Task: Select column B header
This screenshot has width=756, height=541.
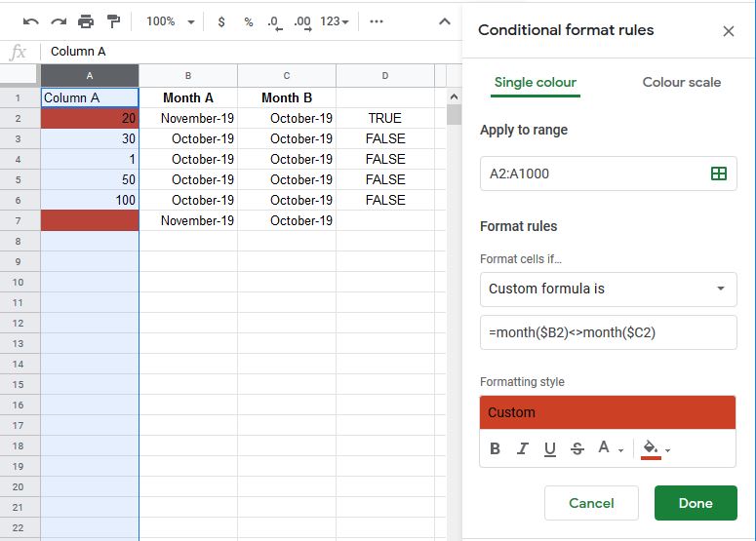Action: pyautogui.click(x=188, y=76)
